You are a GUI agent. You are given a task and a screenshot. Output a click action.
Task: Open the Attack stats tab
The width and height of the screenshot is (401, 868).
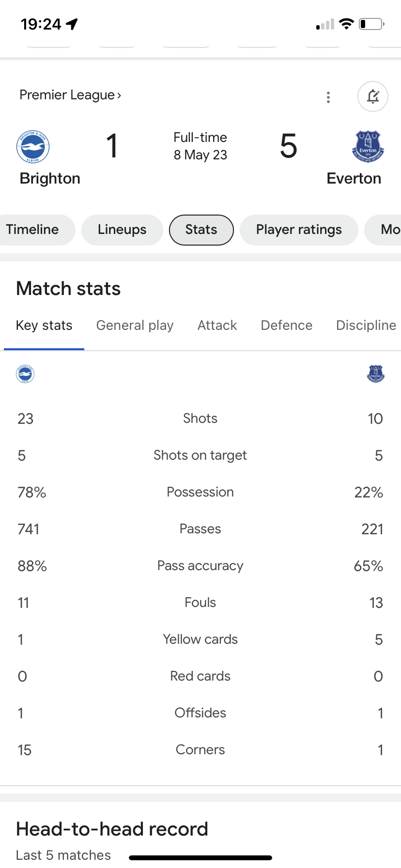217,325
